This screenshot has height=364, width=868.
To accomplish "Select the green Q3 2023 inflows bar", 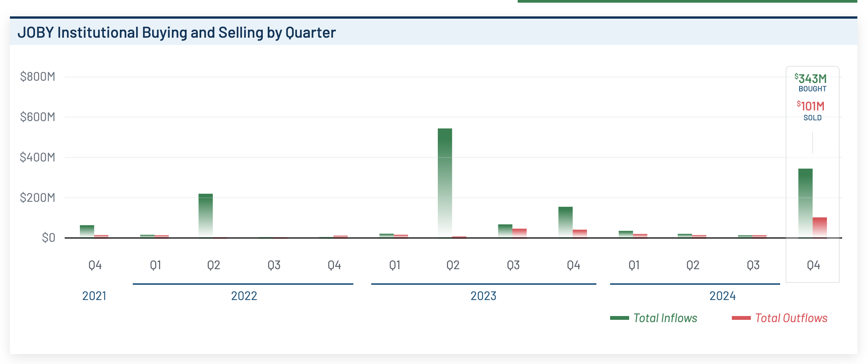I will point(505,231).
